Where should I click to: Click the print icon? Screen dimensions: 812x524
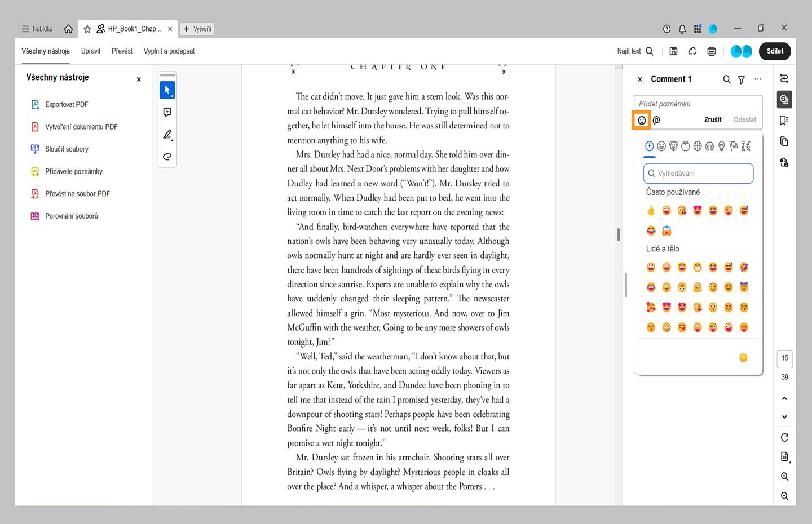712,51
